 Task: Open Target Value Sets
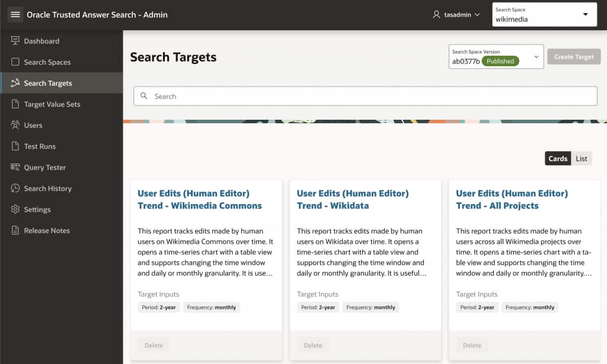[62, 104]
